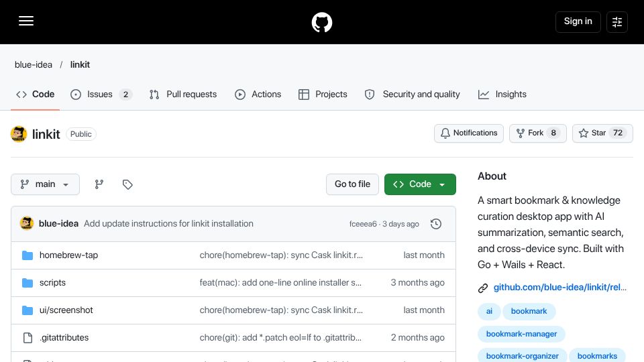Click '3 months ago' in scripts row
644x362 pixels.
[x=417, y=283]
